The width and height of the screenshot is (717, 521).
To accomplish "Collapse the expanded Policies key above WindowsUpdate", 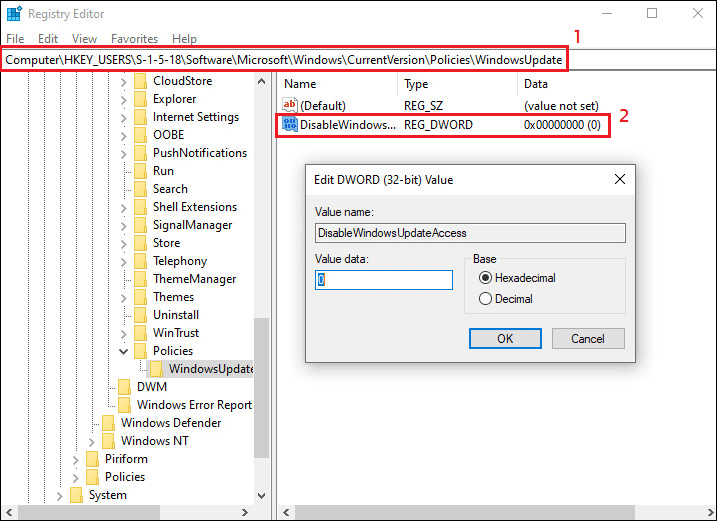I will (123, 351).
